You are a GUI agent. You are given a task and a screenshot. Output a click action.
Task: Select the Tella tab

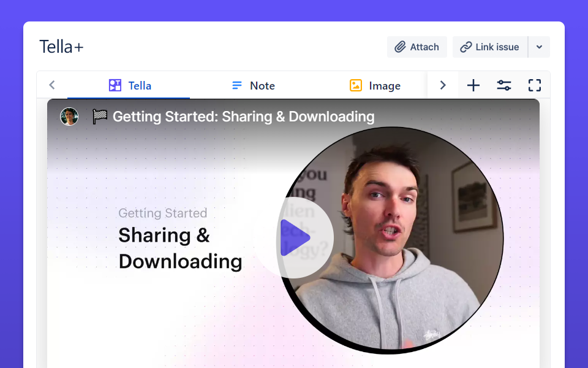pyautogui.click(x=129, y=86)
